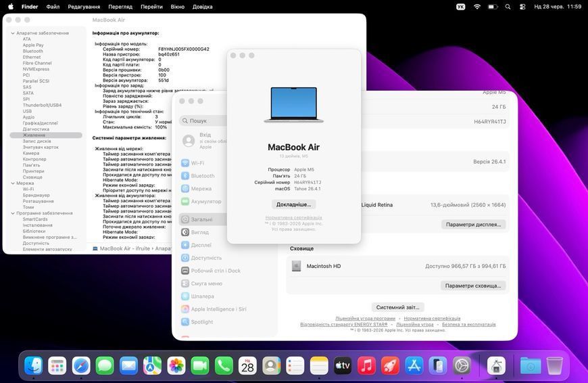The image size is (588, 383).
Task: Click Параметри сховища… button
Action: tap(473, 286)
